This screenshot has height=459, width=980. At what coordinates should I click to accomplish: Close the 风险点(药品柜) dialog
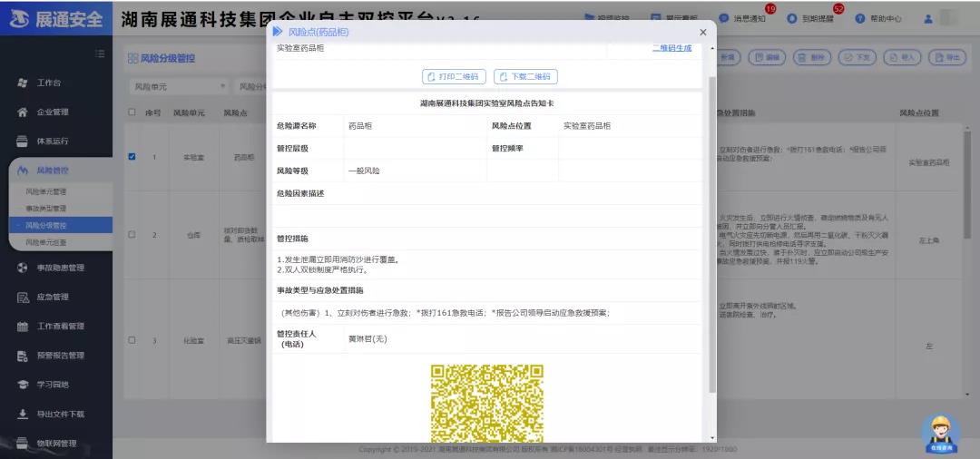coord(703,33)
